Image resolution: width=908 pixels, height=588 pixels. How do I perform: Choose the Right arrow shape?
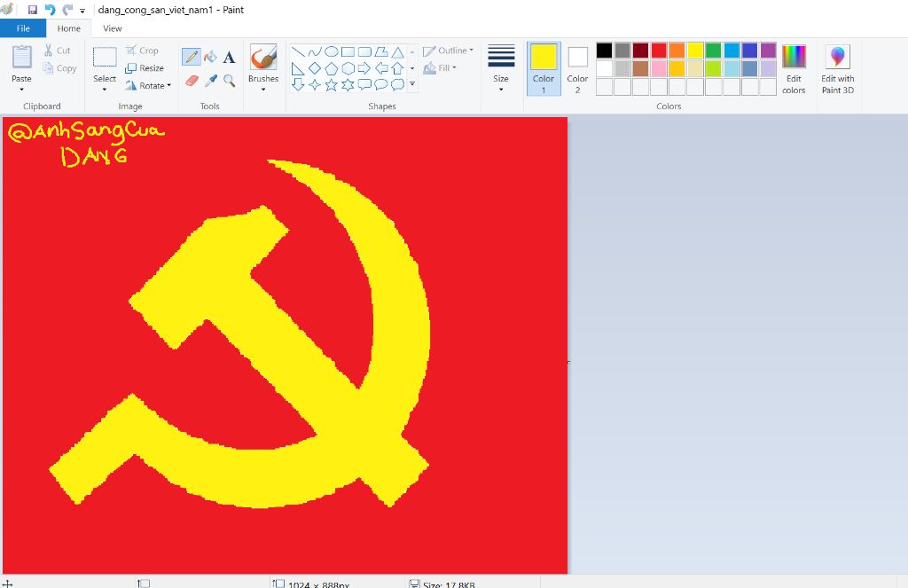[364, 68]
